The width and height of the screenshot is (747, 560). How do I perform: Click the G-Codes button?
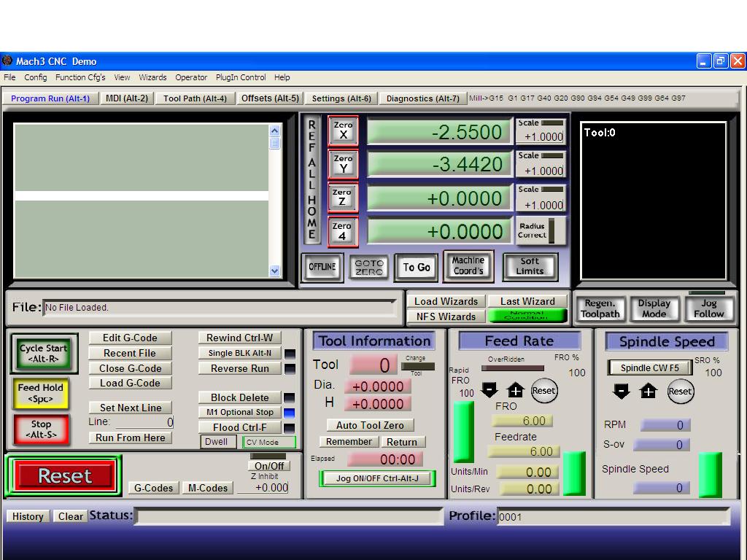[153, 488]
